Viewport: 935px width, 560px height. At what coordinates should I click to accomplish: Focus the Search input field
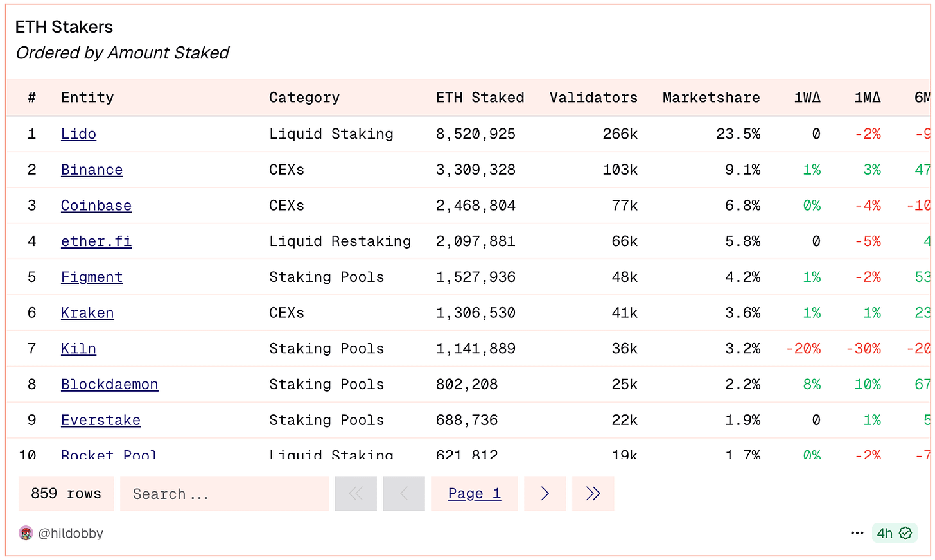tap(224, 493)
